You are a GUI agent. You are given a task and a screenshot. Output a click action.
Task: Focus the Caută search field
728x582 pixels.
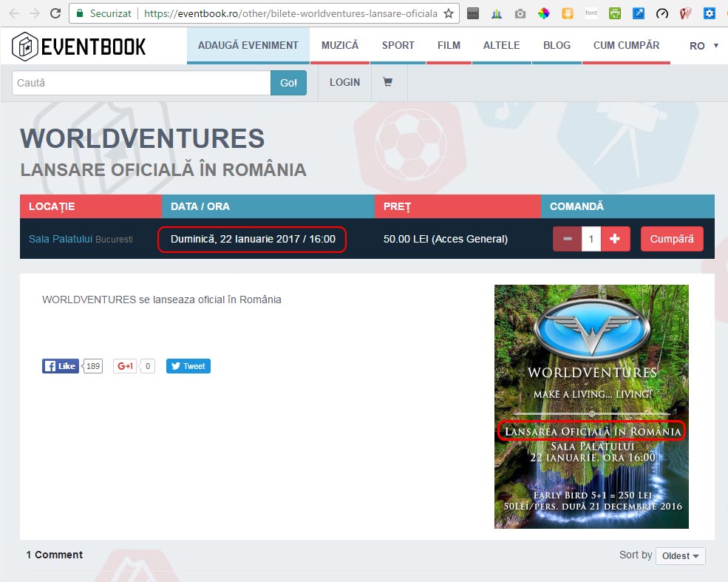(x=141, y=83)
